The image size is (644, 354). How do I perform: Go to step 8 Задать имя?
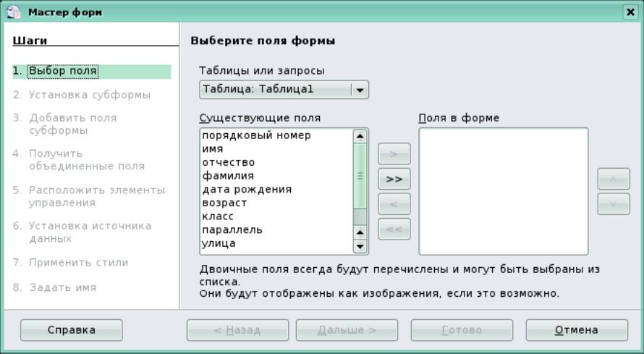(x=54, y=287)
